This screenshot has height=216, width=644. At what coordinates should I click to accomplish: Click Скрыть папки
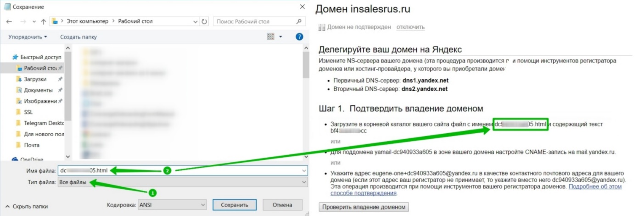click(26, 206)
